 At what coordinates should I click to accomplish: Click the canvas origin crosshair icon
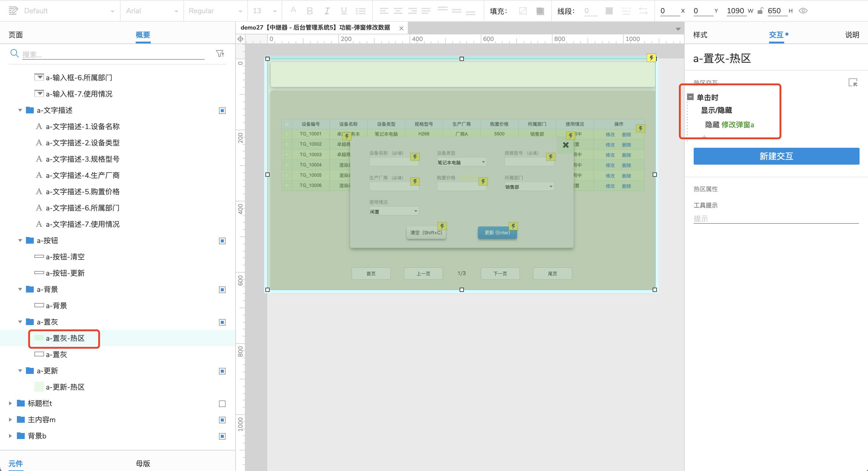pyautogui.click(x=240, y=39)
